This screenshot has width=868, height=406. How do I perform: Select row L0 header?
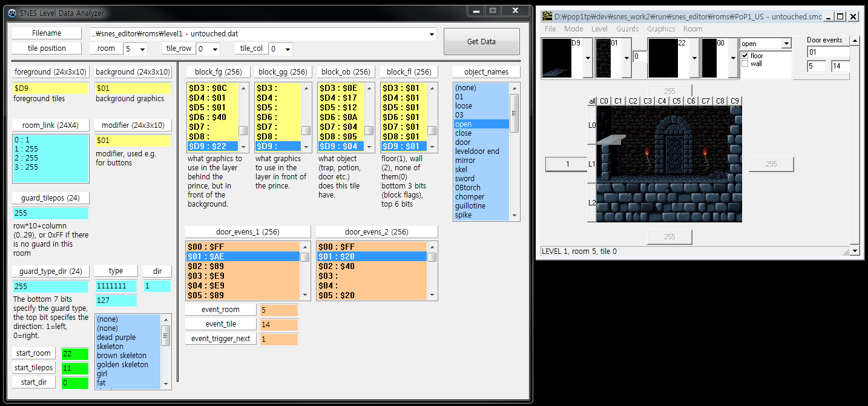(x=592, y=125)
